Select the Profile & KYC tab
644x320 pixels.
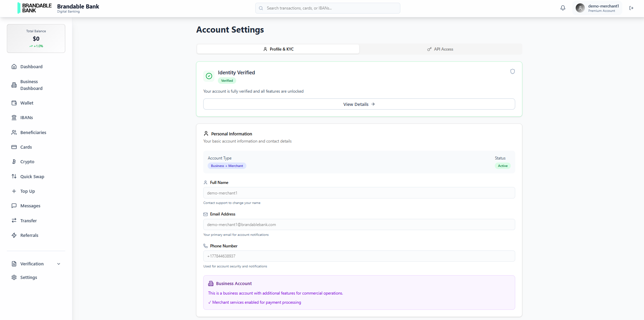(278, 49)
